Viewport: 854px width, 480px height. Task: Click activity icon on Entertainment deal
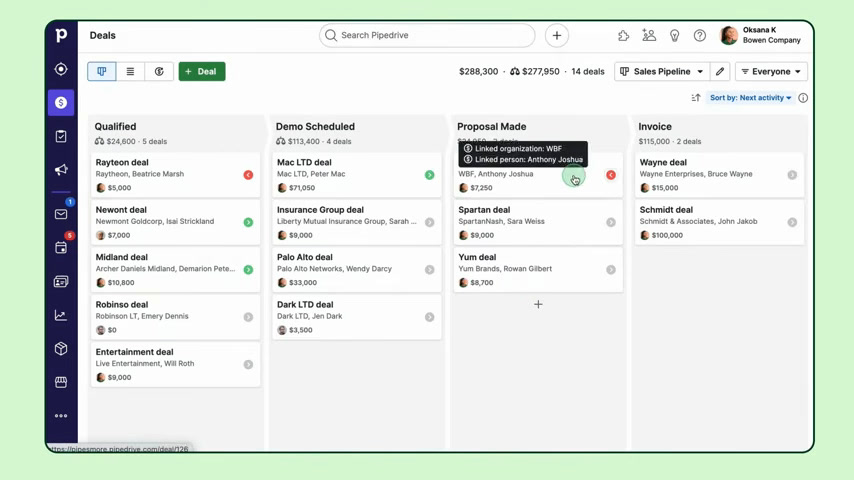click(248, 364)
